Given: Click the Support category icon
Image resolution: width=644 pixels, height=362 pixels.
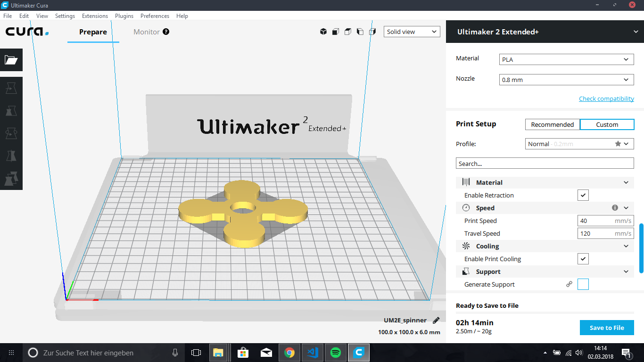Looking at the screenshot, I should (x=466, y=271).
